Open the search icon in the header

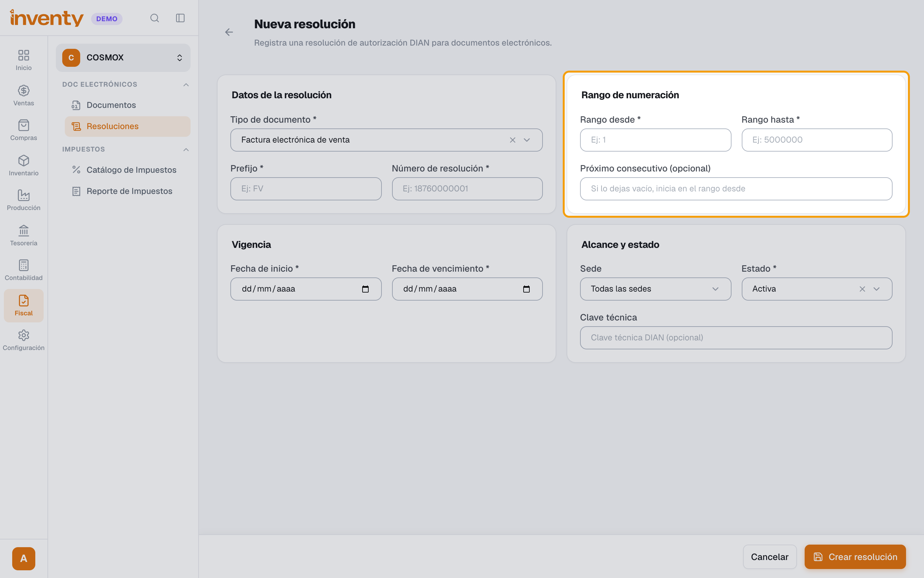[x=154, y=18]
